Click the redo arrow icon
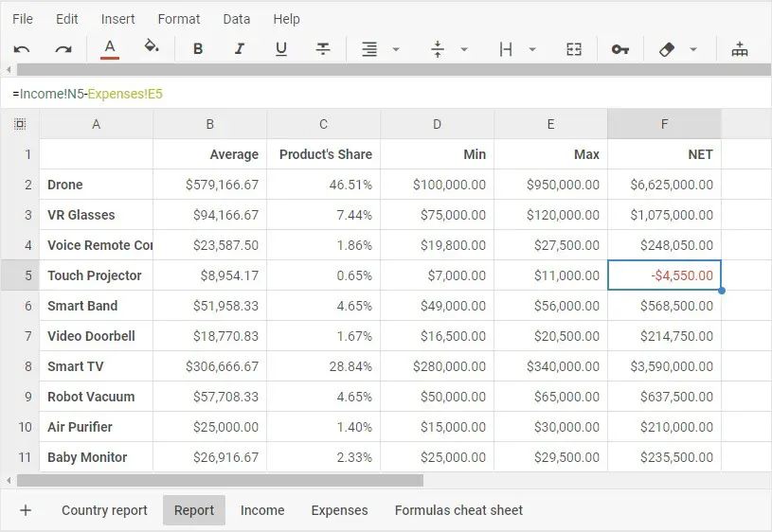Viewport: 772px width, 532px height. tap(63, 49)
